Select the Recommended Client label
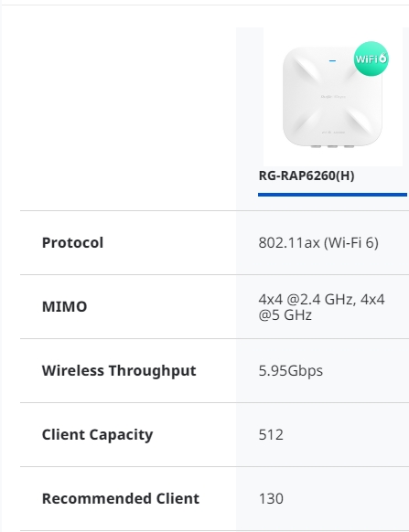 pos(121,499)
